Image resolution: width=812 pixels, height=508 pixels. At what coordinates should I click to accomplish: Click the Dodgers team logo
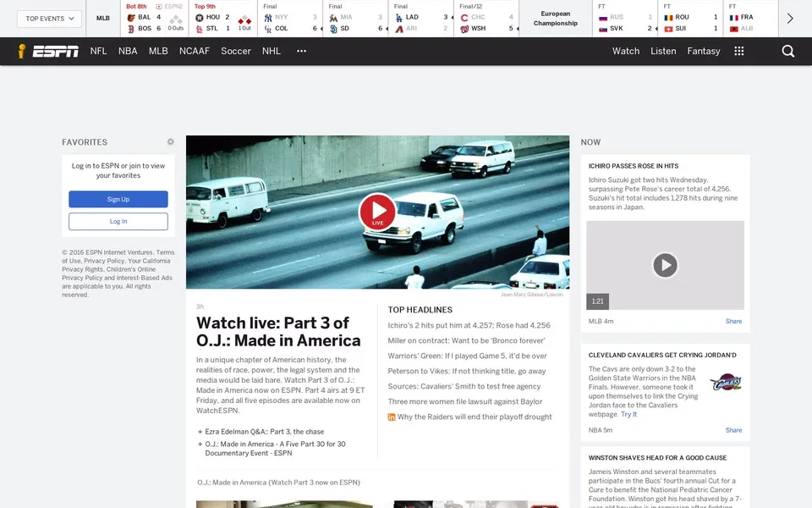(x=398, y=17)
